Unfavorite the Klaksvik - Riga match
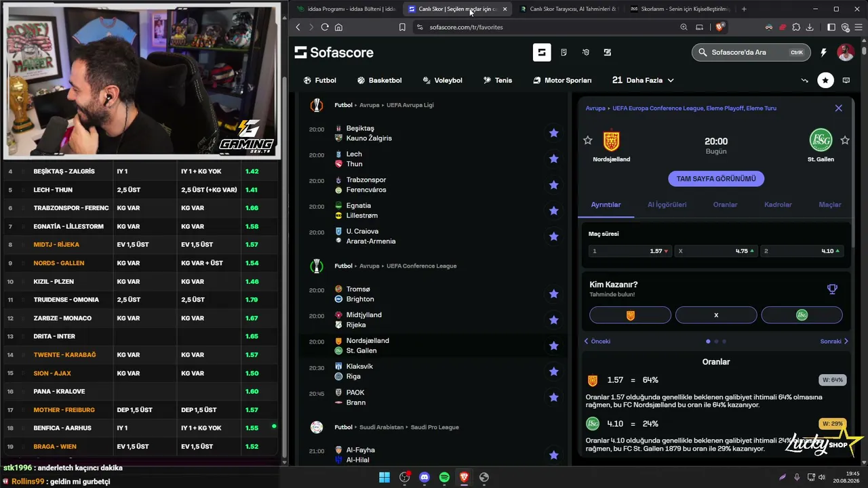 [x=554, y=371]
